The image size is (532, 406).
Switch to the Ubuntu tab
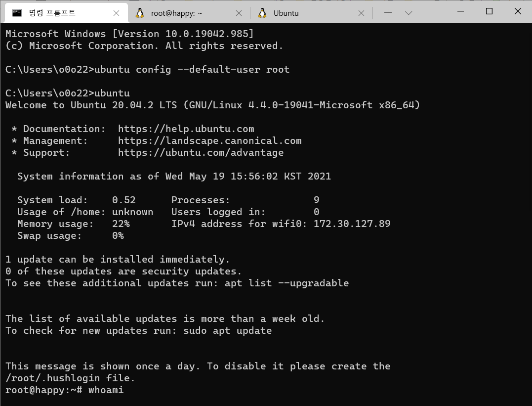312,13
